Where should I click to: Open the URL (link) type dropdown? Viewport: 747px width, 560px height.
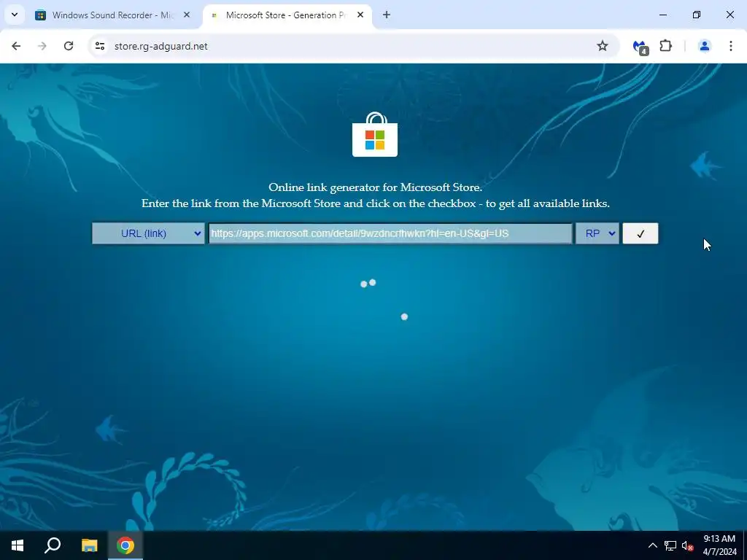click(148, 233)
